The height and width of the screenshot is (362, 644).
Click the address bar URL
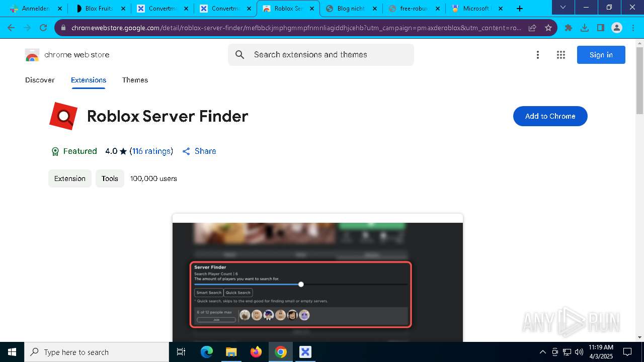296,28
